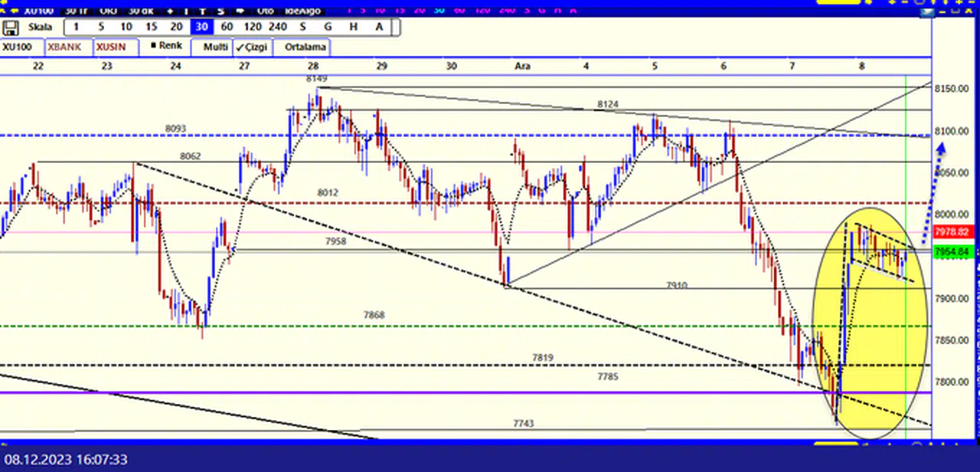Screen dimensions: 980x472
Task: Choose the A monthly period
Action: [378, 27]
